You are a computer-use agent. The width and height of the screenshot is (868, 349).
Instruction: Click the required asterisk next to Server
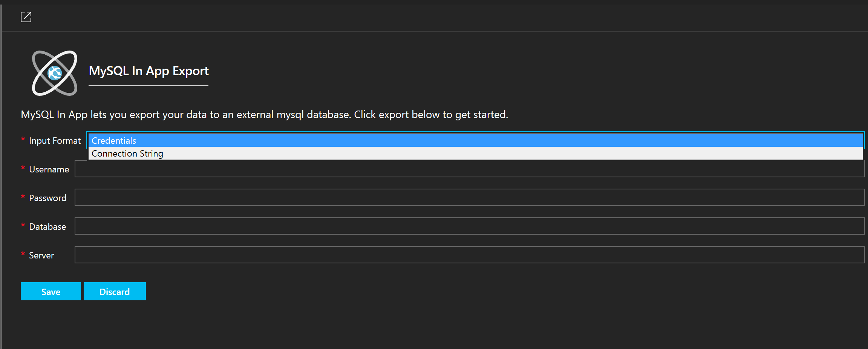[23, 254]
